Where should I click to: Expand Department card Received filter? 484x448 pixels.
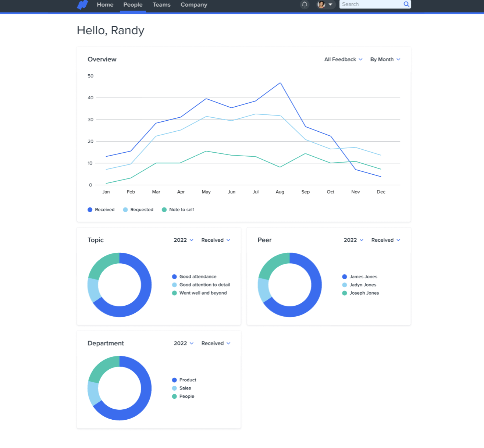pyautogui.click(x=216, y=344)
